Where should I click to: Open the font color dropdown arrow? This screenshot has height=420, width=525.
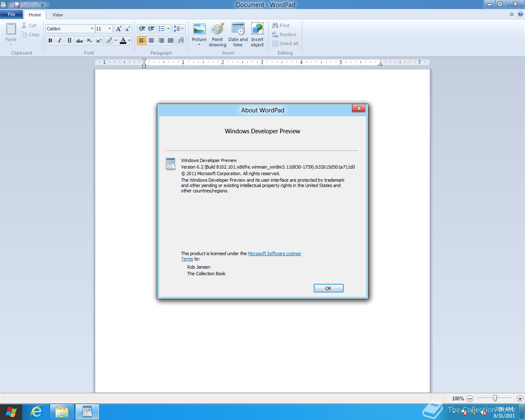point(129,41)
